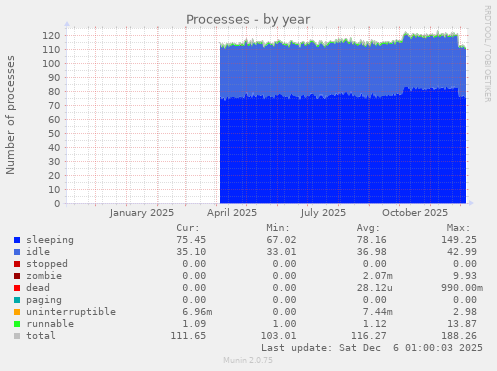Image resolution: width=497 pixels, height=371 pixels.
Task: Click sleeping maximum value 149.25
Action: point(459,240)
